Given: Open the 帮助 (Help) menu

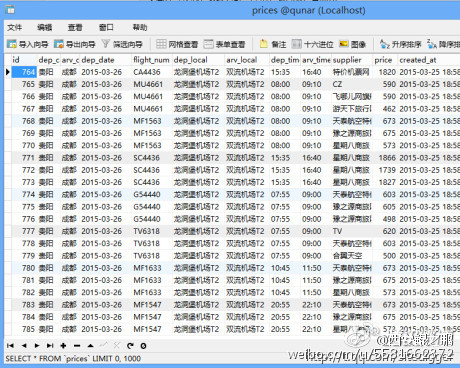Looking at the screenshot, I should coord(140,27).
